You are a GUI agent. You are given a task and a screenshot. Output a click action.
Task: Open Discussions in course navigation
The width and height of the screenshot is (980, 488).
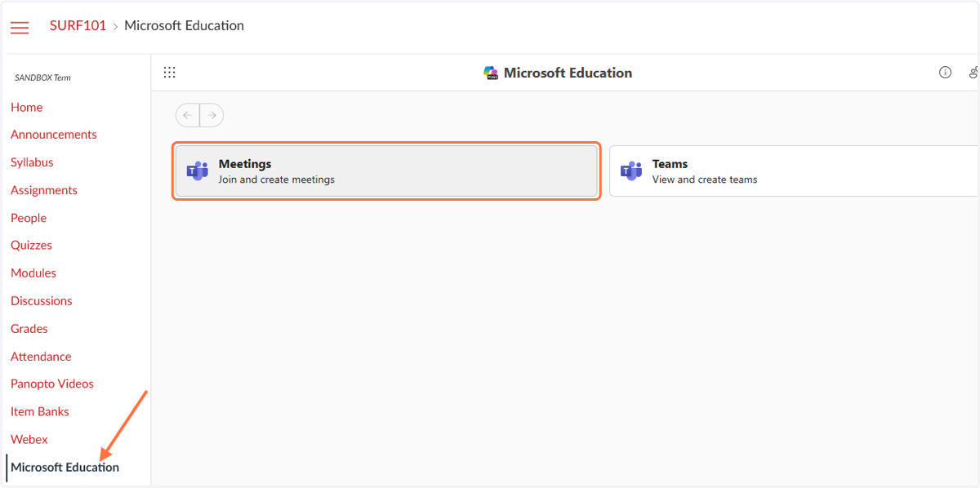coord(42,300)
